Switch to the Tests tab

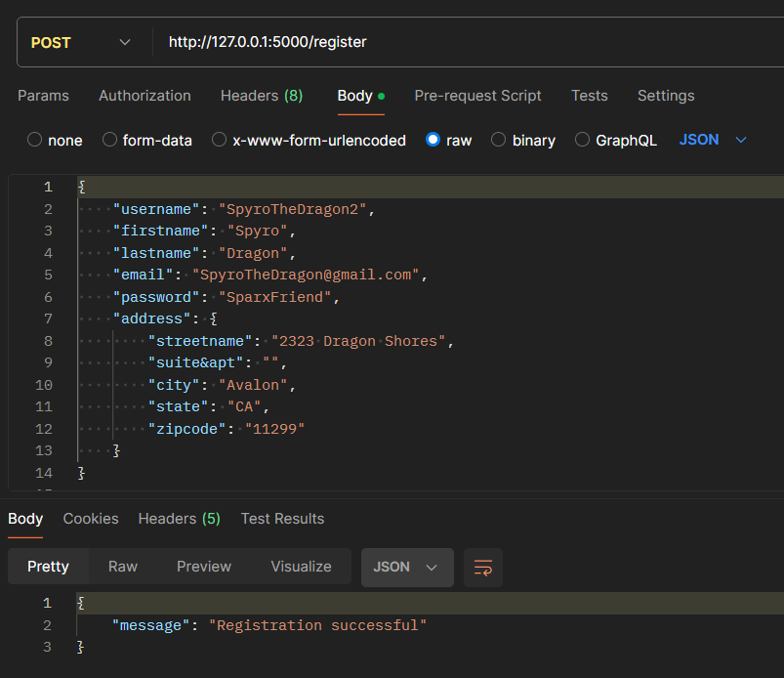coord(590,96)
